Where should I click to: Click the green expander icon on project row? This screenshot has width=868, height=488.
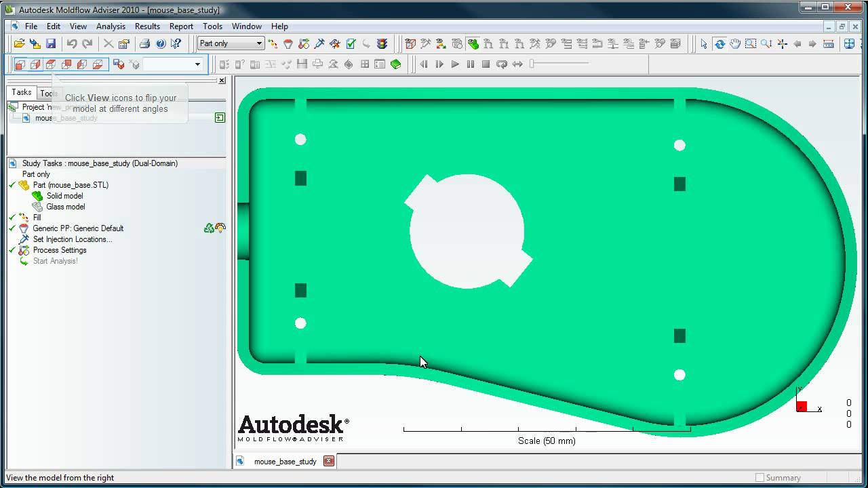pos(220,118)
